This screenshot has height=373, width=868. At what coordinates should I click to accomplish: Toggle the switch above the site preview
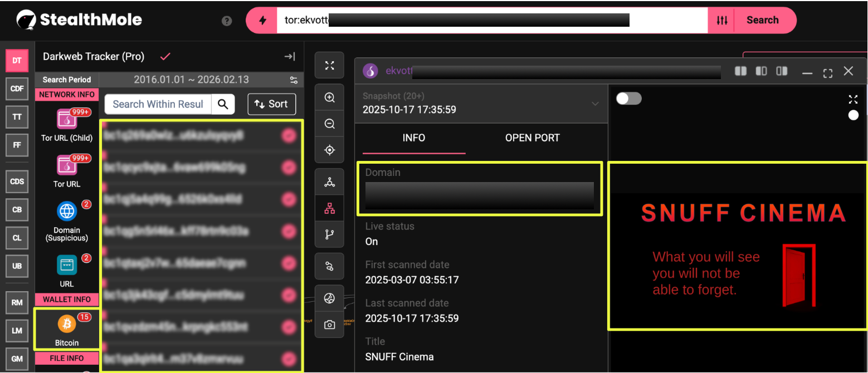tap(628, 99)
